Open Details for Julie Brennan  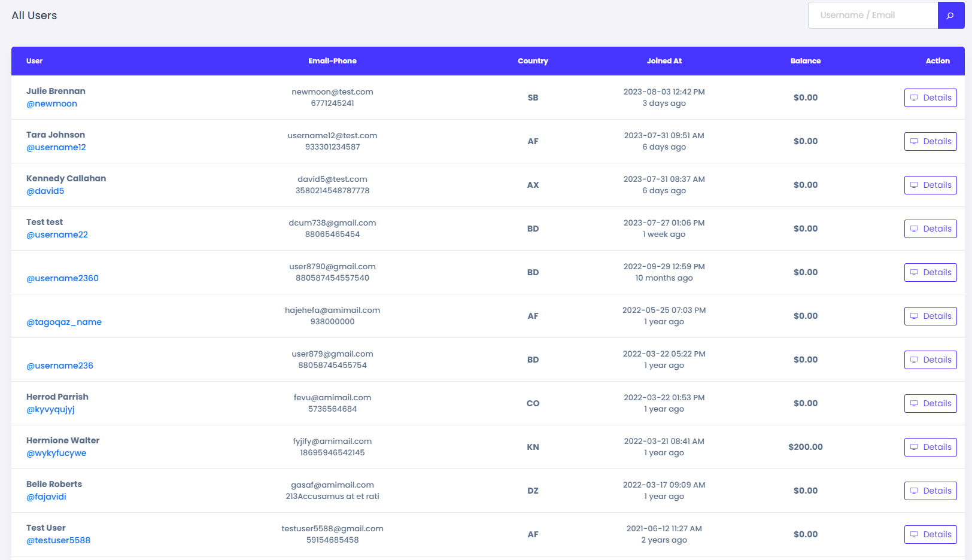coord(930,98)
